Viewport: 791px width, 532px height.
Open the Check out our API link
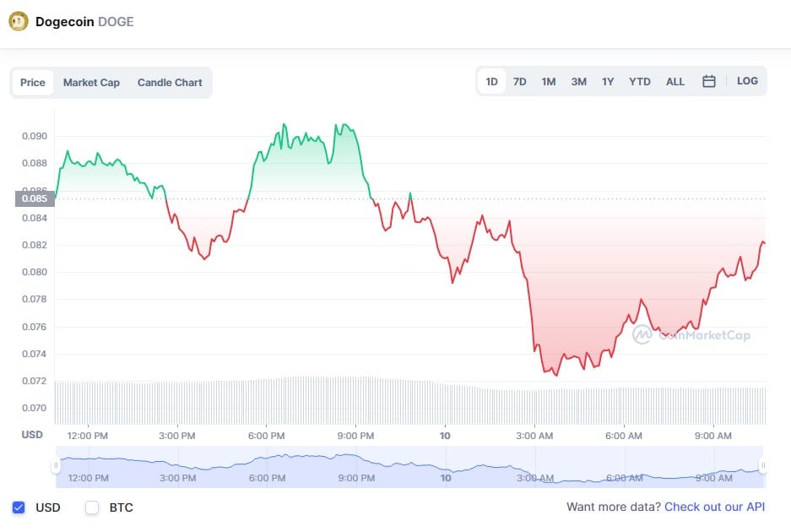[x=714, y=507]
